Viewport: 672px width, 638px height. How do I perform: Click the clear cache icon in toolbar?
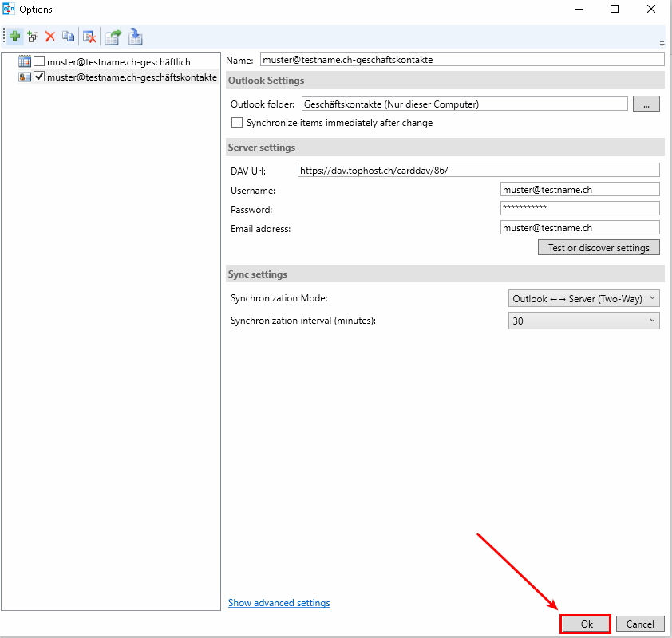[x=89, y=36]
